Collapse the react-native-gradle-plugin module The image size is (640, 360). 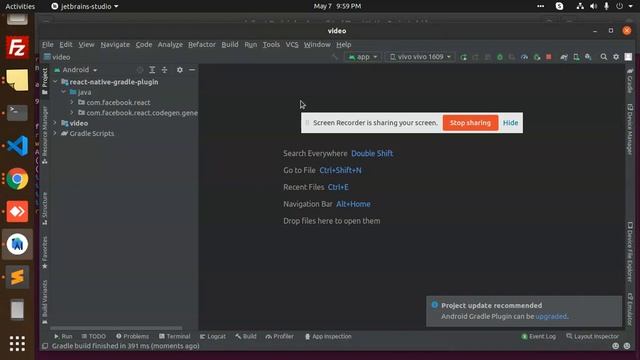click(56, 82)
